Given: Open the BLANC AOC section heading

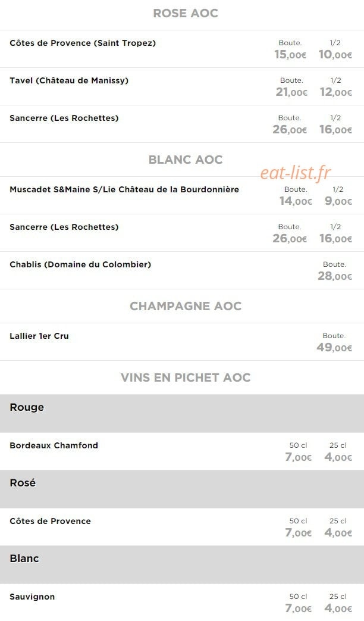Looking at the screenshot, I should pos(186,160).
